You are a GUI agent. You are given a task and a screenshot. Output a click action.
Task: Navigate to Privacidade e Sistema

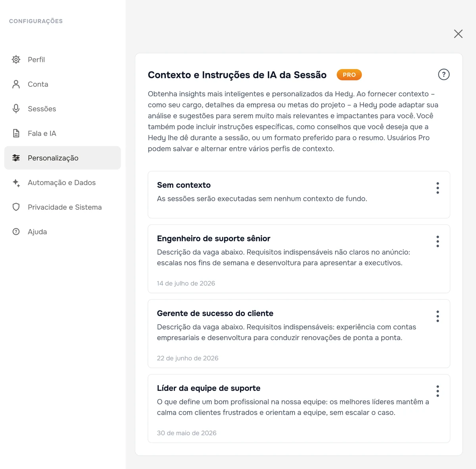tap(63, 207)
